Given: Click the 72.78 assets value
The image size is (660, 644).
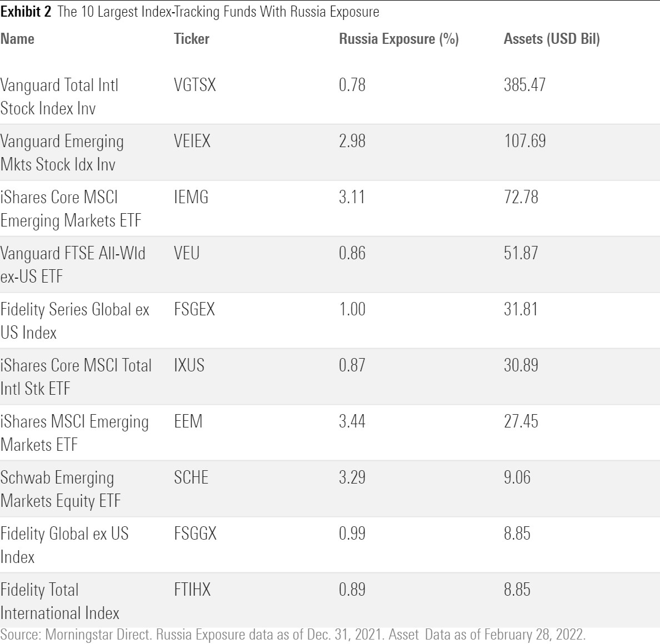Looking at the screenshot, I should tap(521, 197).
